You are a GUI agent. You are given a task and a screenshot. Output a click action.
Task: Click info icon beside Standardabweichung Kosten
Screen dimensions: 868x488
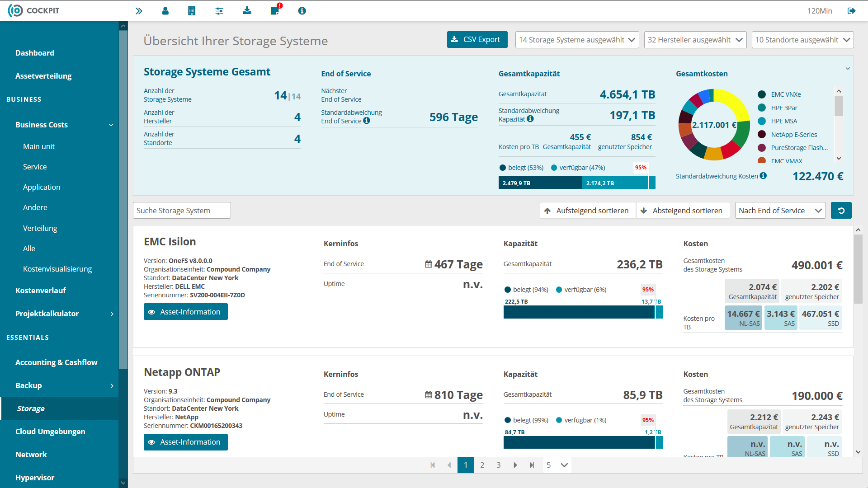coord(763,176)
